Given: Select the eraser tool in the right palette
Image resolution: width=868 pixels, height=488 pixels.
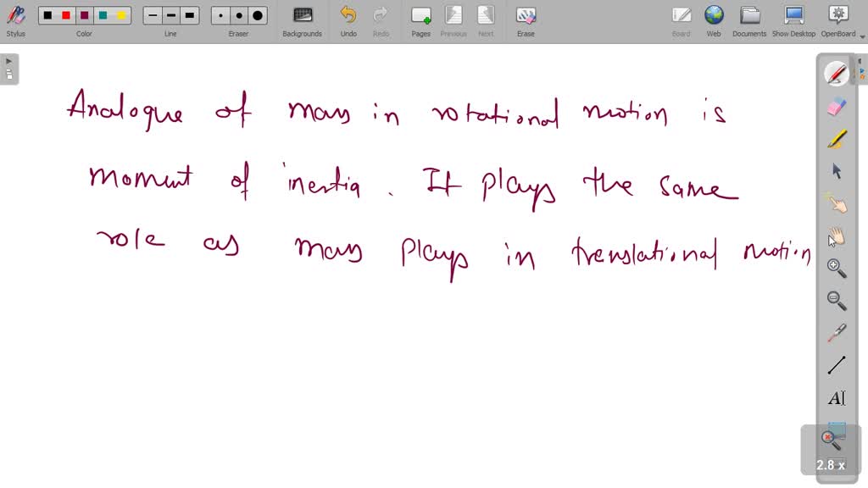Looking at the screenshot, I should click(x=836, y=105).
